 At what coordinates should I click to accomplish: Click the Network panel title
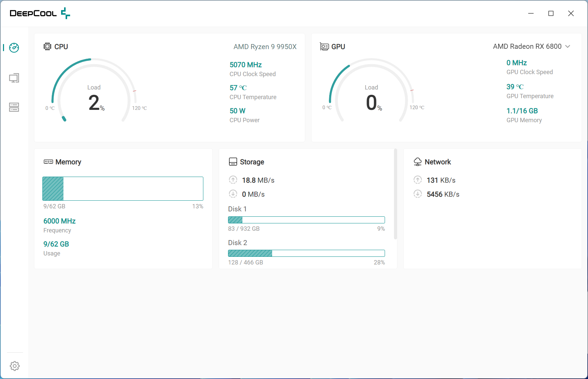[x=438, y=162]
